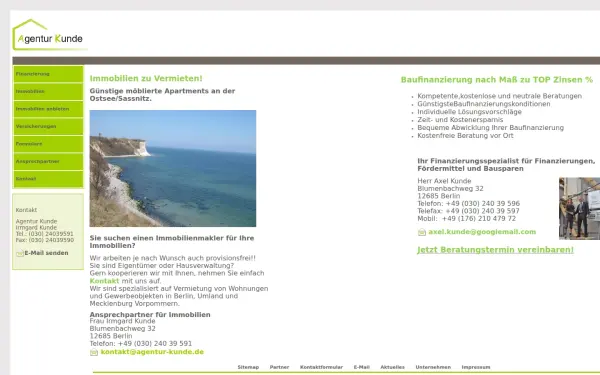Click the bullet GünstigsteBaufinanzierungskonditionen
This screenshot has width=600, height=375.
(x=484, y=104)
